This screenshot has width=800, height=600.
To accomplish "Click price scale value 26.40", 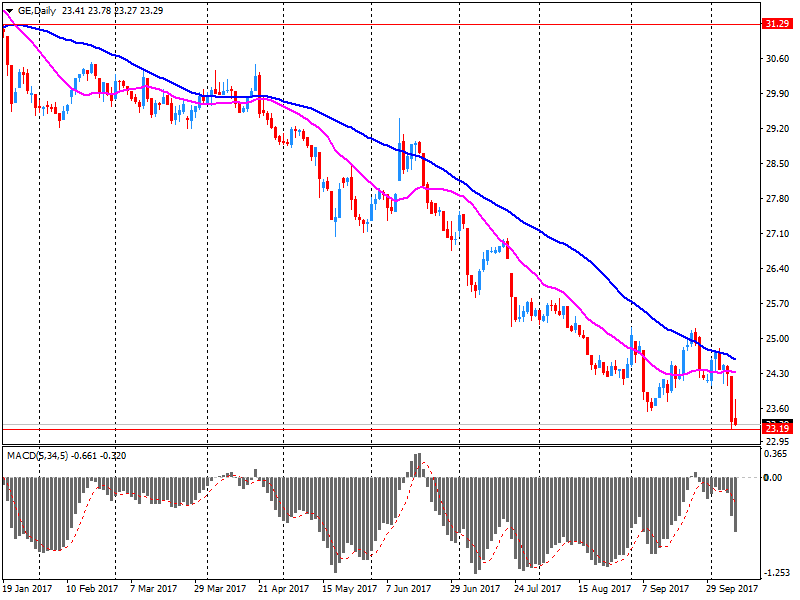I will 778,268.
